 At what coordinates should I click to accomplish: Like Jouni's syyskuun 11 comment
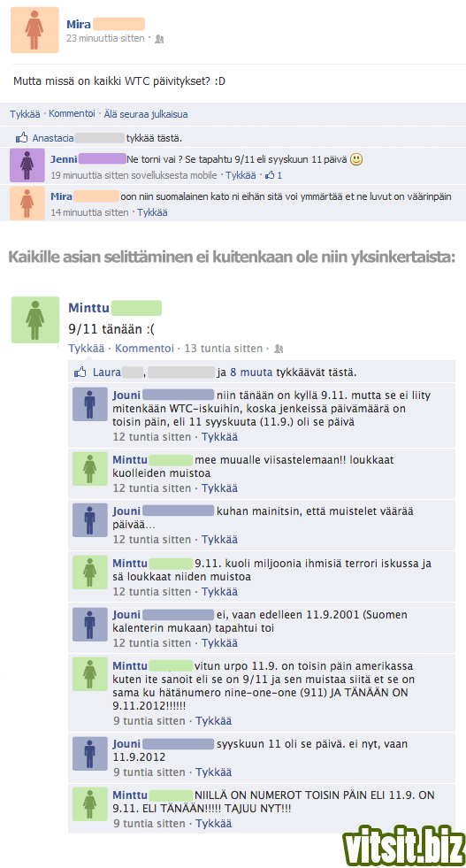click(x=214, y=772)
